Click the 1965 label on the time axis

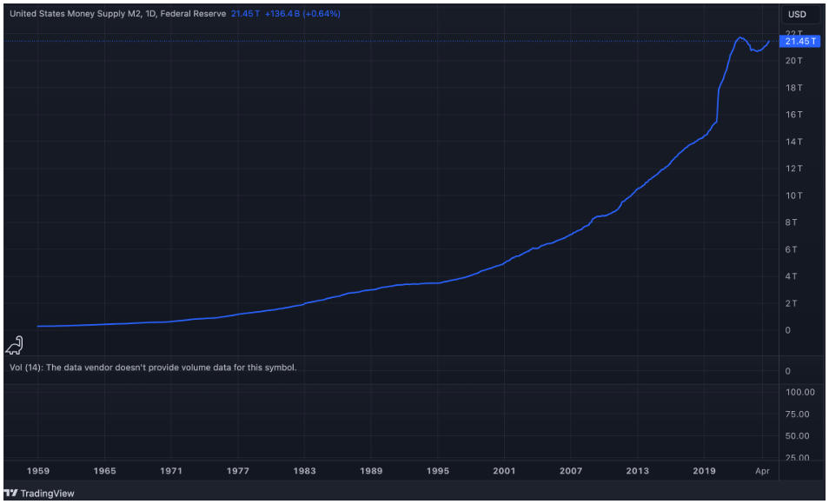(104, 471)
